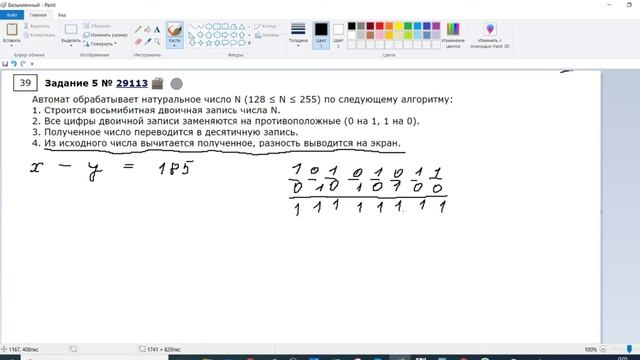Click the Paste (Вставить) clipboard icon
Screen dimensions: 640x360
[12, 29]
